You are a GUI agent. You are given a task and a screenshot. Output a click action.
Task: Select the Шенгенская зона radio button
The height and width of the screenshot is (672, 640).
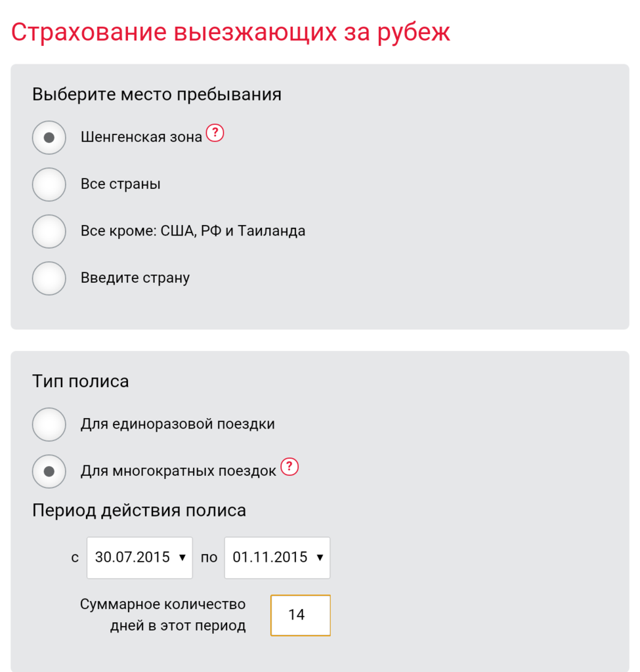pos(49,138)
